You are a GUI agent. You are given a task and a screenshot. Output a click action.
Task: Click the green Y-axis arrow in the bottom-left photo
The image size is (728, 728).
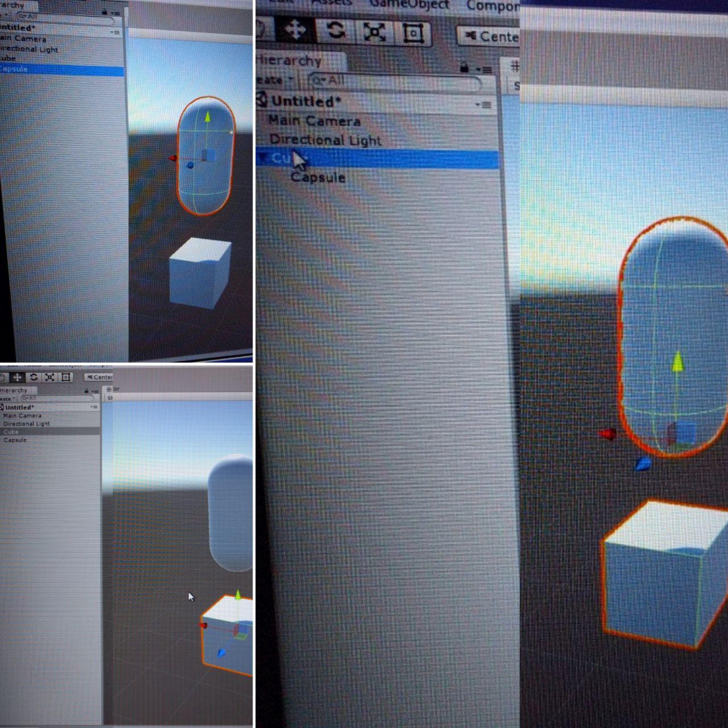pyautogui.click(x=238, y=595)
